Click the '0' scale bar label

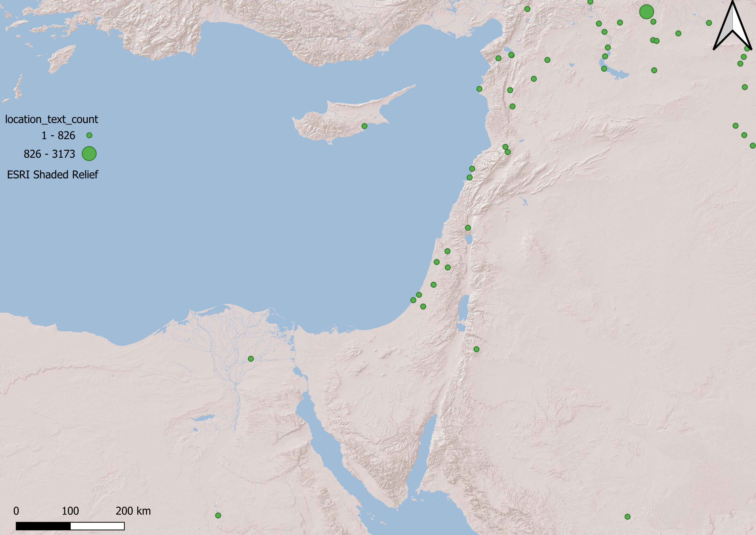16,511
